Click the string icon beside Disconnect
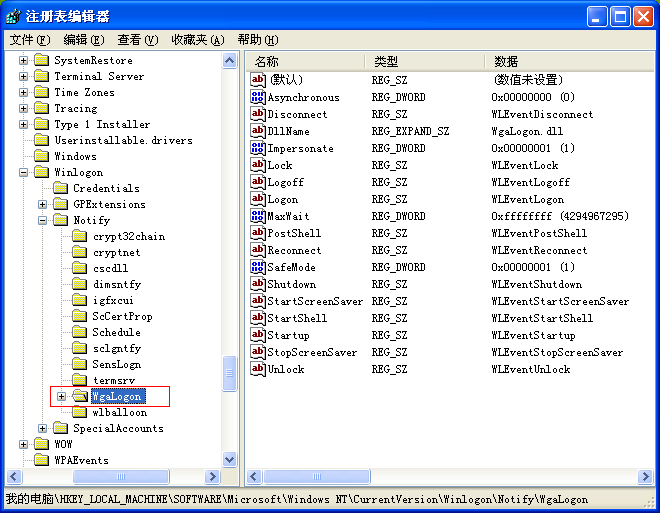 click(x=258, y=114)
